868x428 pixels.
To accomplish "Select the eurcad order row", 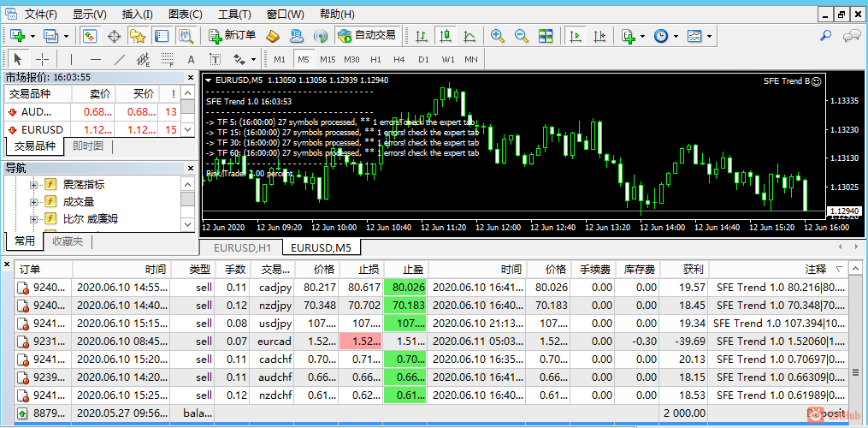I will coord(431,341).
